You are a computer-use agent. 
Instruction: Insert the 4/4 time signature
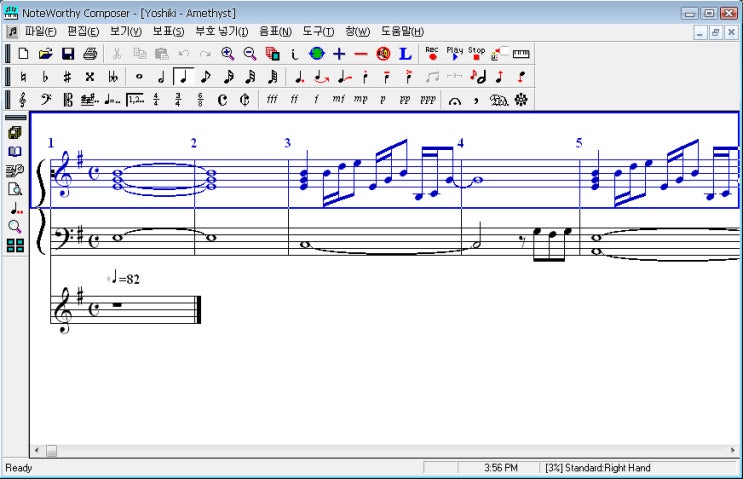[156, 100]
